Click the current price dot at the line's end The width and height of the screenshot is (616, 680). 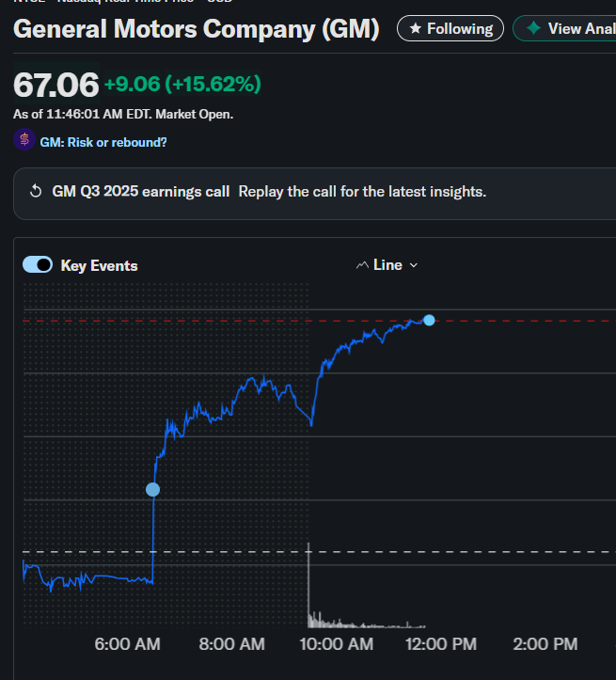click(x=430, y=321)
